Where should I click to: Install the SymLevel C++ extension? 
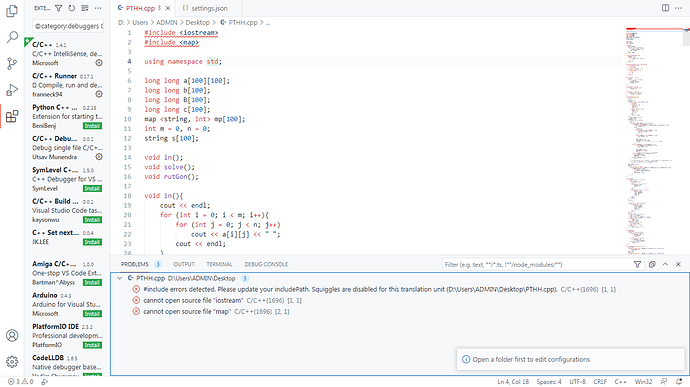92,188
